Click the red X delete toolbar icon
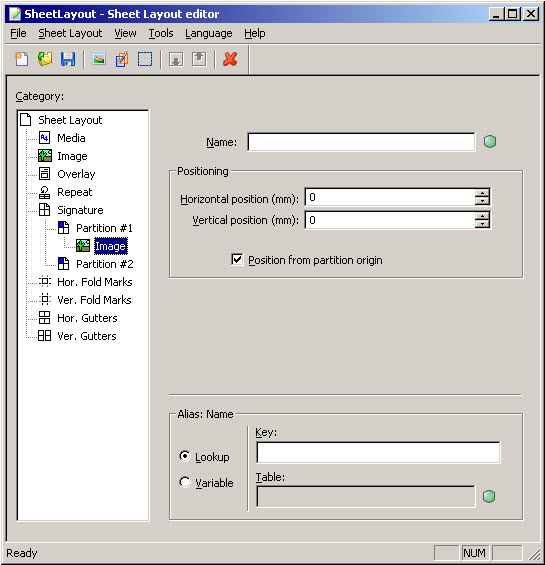 point(230,59)
